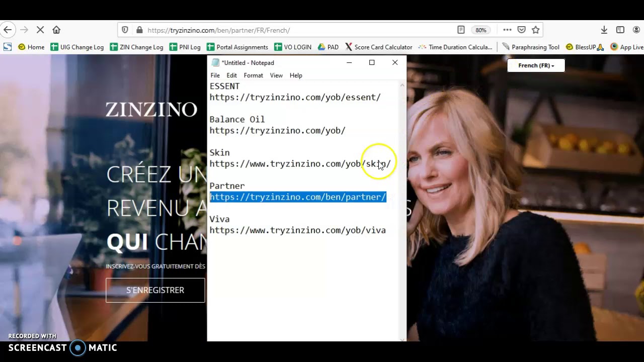Click the tryzinzino.com/yob/ URL line
The image size is (644, 362).
tap(278, 130)
